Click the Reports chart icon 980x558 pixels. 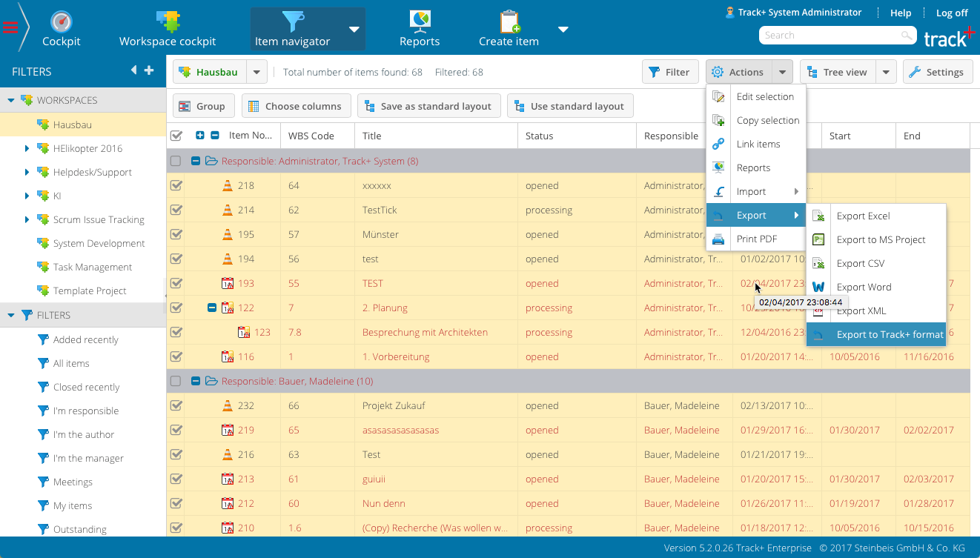pos(420,21)
